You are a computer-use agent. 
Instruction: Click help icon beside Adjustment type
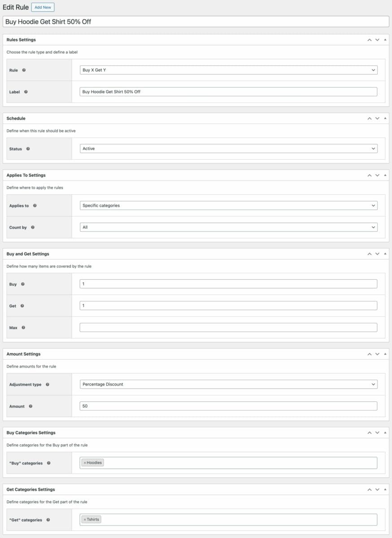[x=48, y=385]
